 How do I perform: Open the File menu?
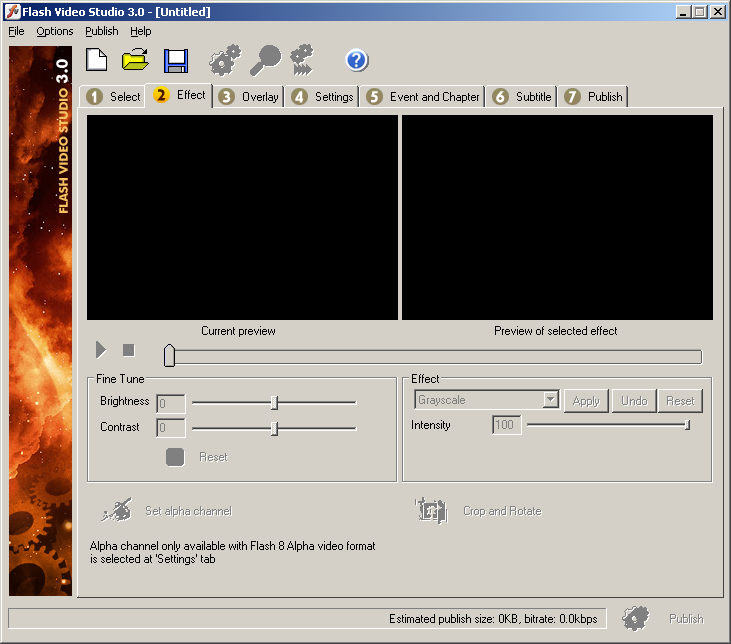point(16,31)
